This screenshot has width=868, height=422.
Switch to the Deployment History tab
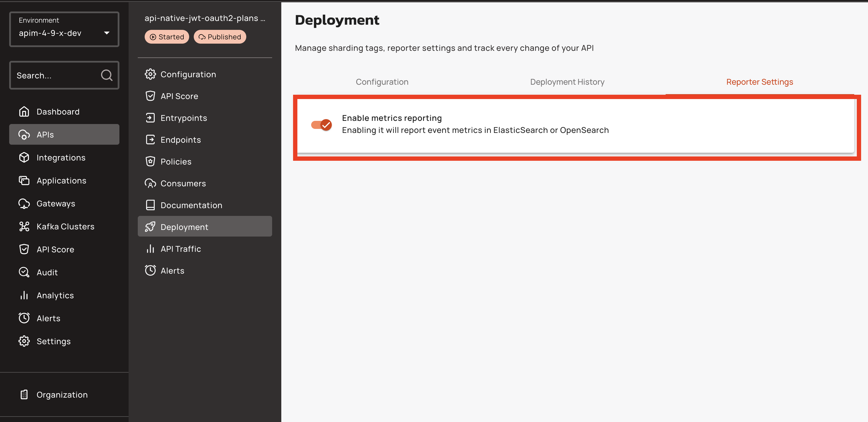point(567,82)
